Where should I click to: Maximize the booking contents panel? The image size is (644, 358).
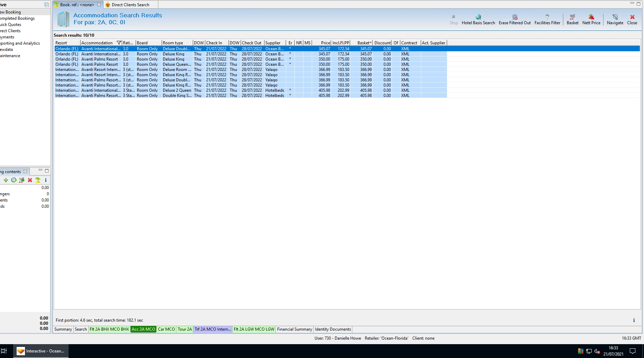tap(47, 171)
